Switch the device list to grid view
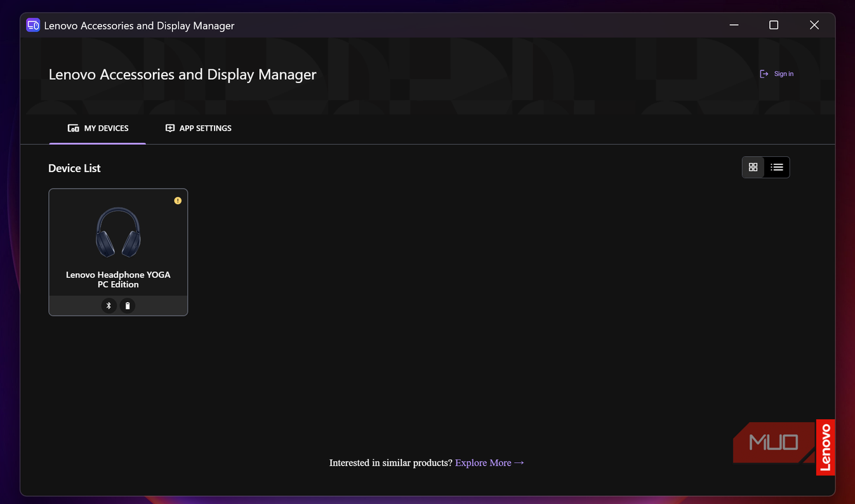Screen dimensions: 855x504 pyautogui.click(x=753, y=167)
